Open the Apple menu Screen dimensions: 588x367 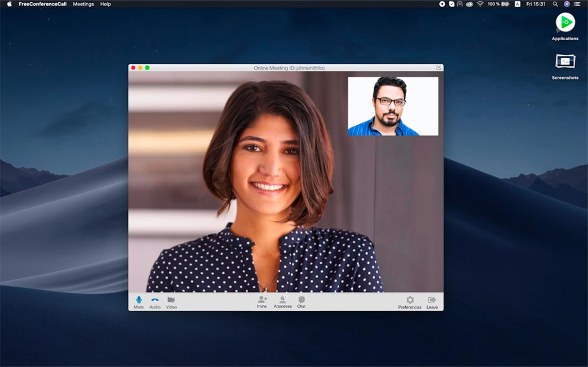[x=9, y=4]
